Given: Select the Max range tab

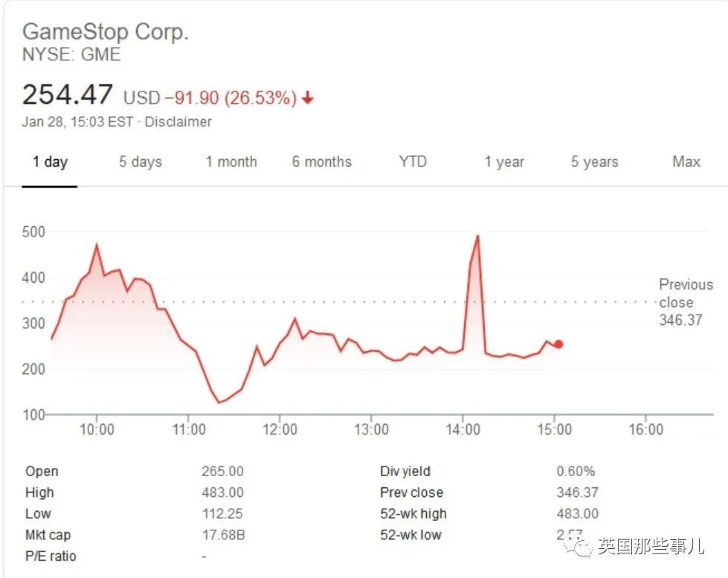Looking at the screenshot, I should (x=686, y=161).
